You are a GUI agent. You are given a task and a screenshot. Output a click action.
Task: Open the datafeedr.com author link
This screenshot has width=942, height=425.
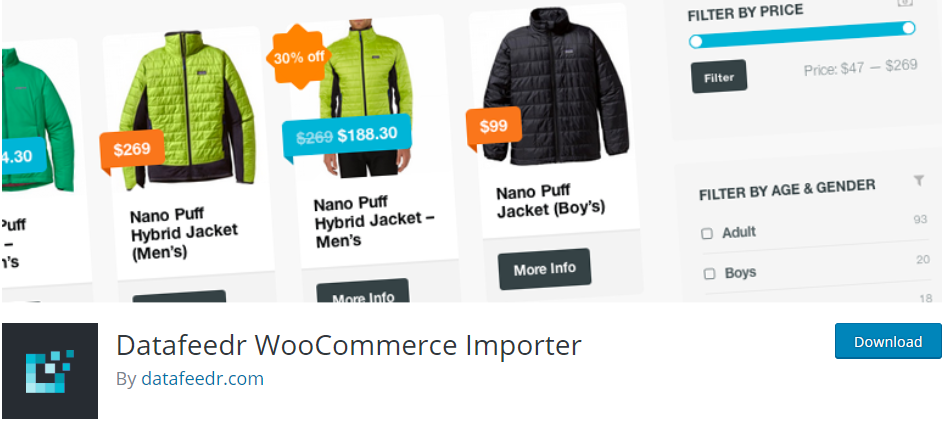click(x=202, y=379)
